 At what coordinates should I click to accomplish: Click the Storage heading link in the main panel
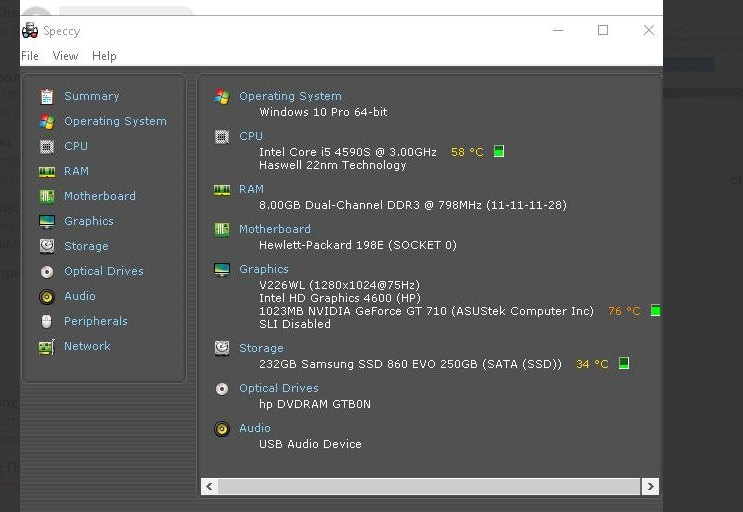point(261,348)
